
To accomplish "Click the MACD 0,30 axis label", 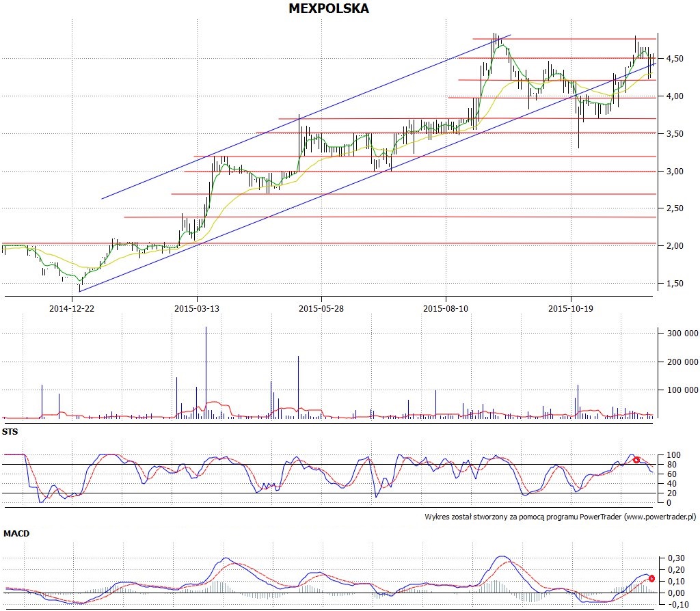I will (x=676, y=558).
